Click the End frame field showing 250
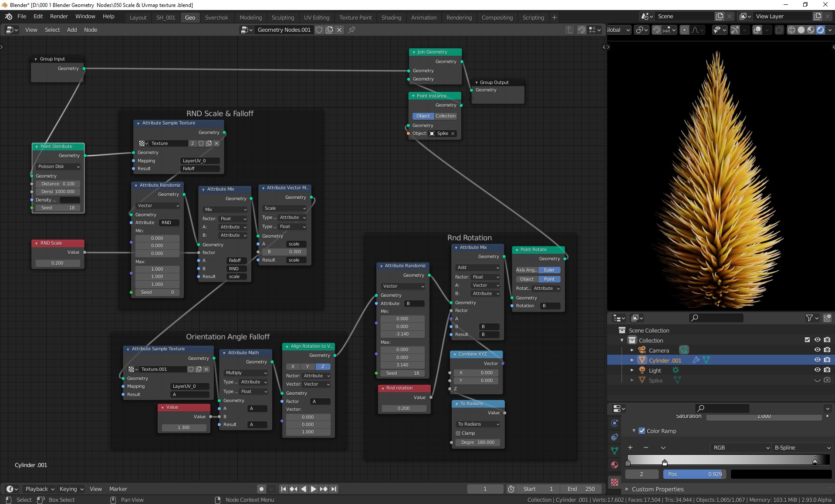Image resolution: width=835 pixels, height=504 pixels. (581, 489)
